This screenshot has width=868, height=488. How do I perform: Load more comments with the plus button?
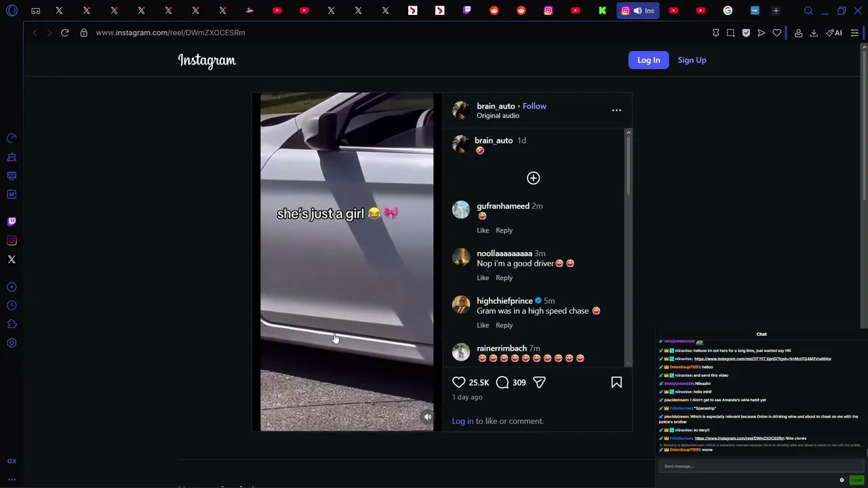coord(534,178)
